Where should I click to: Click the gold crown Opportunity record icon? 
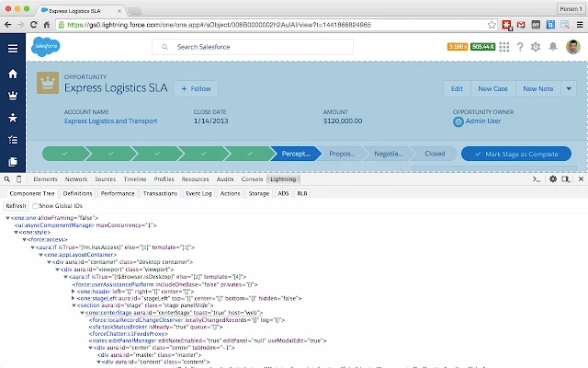(48, 83)
